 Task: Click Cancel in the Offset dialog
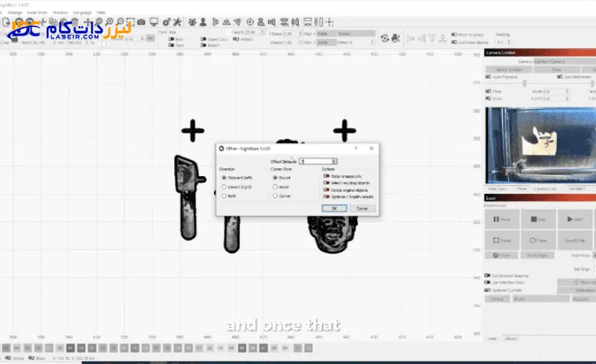[362, 208]
